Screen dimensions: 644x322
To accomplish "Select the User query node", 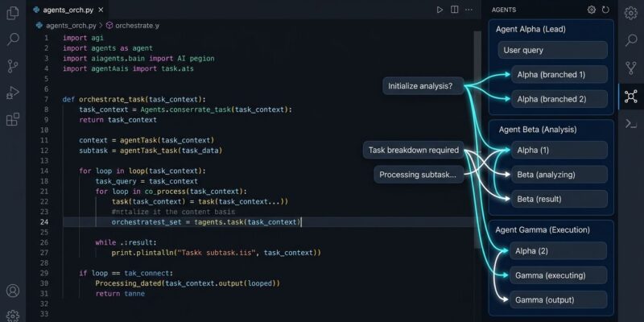I will point(552,50).
